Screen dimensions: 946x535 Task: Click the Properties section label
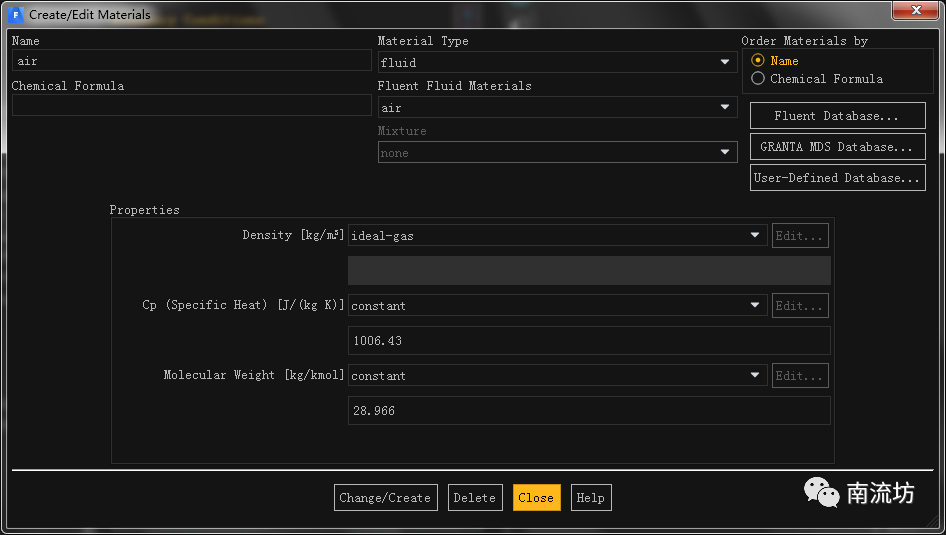tap(144, 210)
